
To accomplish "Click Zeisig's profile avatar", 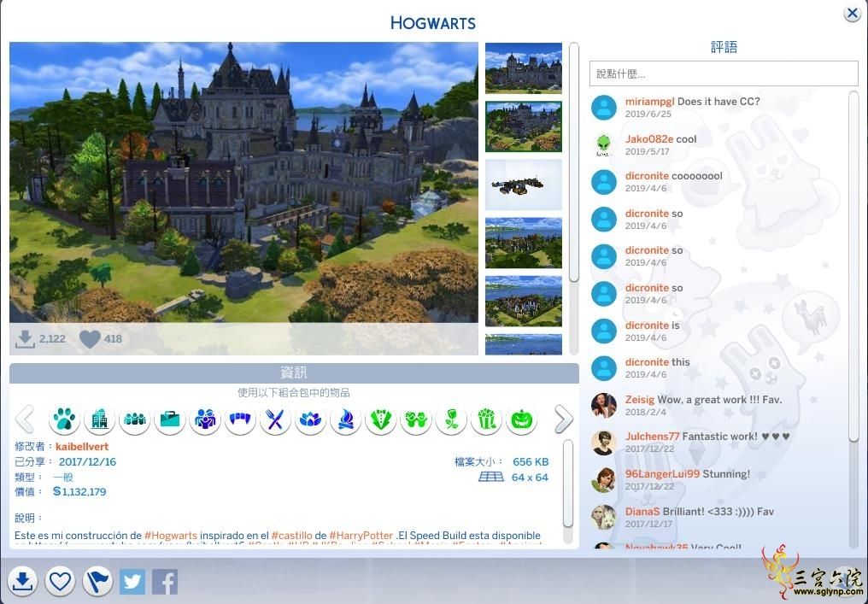I will 604,406.
